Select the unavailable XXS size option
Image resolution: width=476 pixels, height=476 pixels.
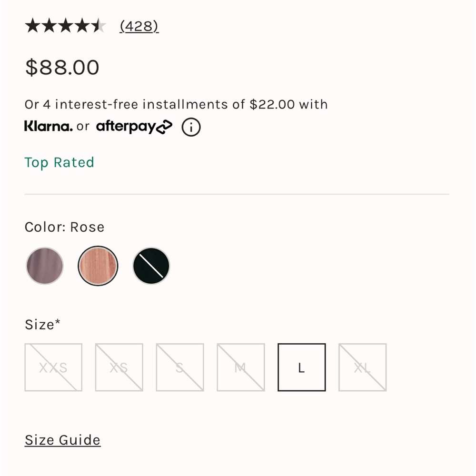[53, 367]
